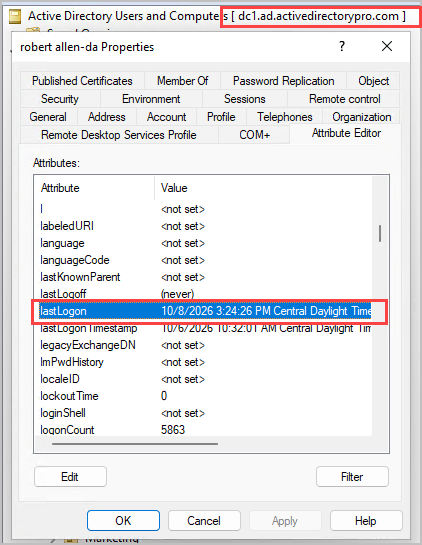Switch to the COM+ tab
The image size is (422, 545).
(254, 135)
